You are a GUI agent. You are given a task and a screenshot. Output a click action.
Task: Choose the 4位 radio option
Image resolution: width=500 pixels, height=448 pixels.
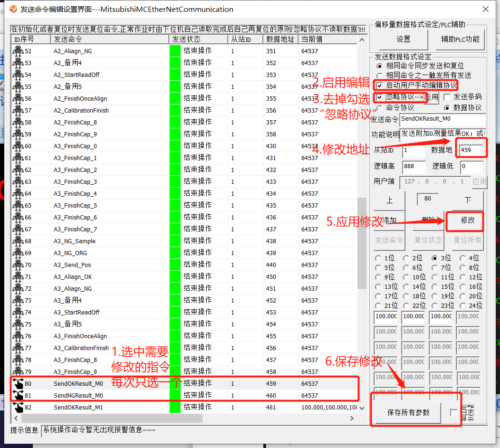[x=462, y=258]
